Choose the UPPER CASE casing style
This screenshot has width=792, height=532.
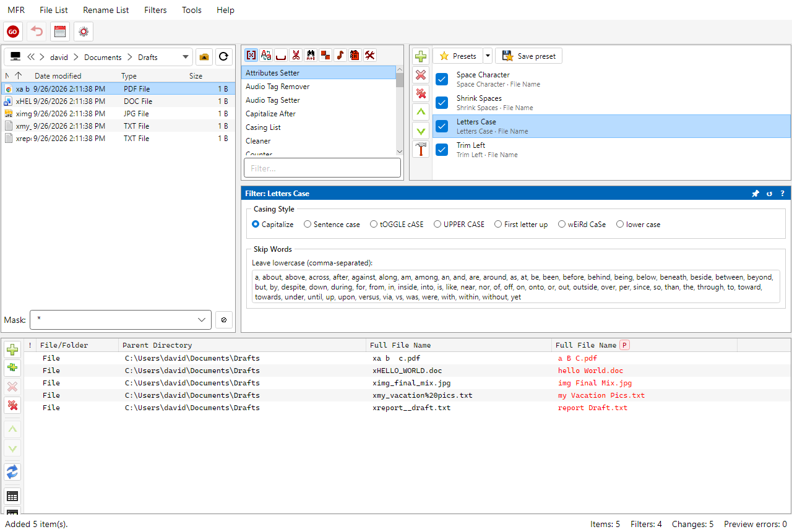click(459, 225)
